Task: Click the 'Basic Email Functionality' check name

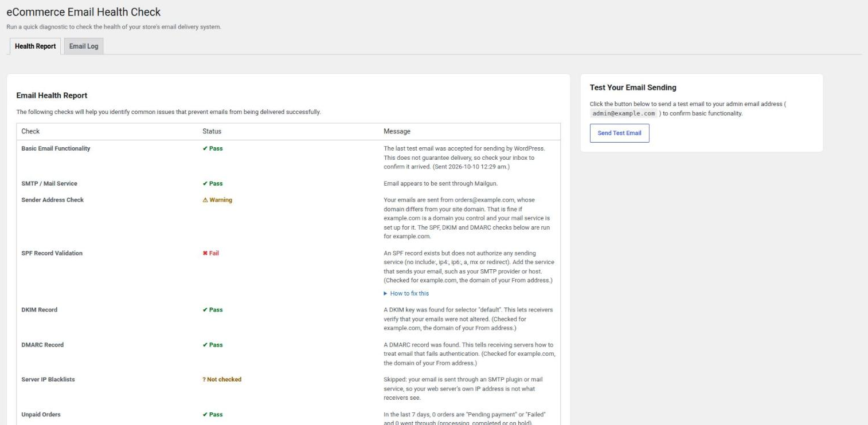Action: pyautogui.click(x=56, y=148)
